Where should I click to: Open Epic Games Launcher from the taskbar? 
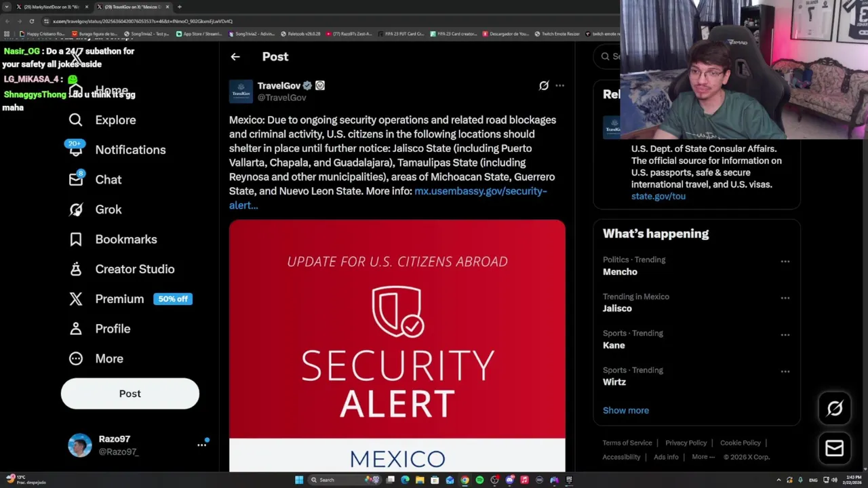(x=569, y=480)
